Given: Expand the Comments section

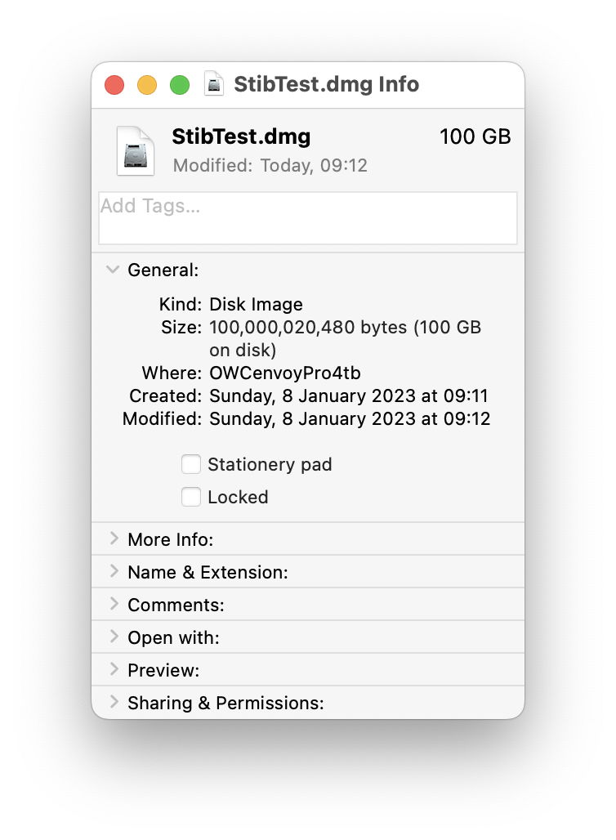Looking at the screenshot, I should [x=114, y=604].
